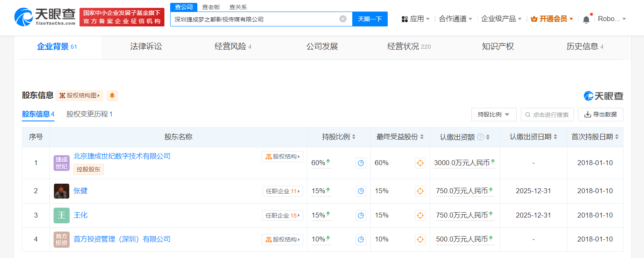Click the crown icon beside 开通会员
This screenshot has height=258, width=644.
[x=534, y=19]
